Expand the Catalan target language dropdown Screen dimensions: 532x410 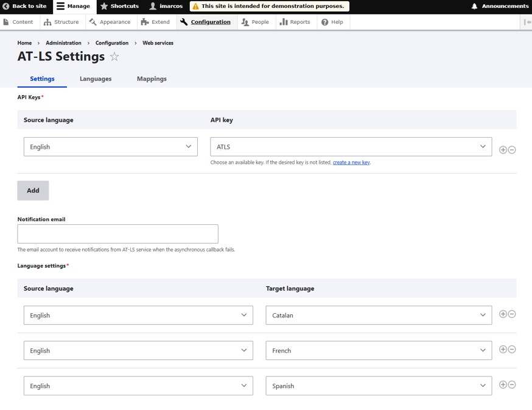[x=378, y=316]
